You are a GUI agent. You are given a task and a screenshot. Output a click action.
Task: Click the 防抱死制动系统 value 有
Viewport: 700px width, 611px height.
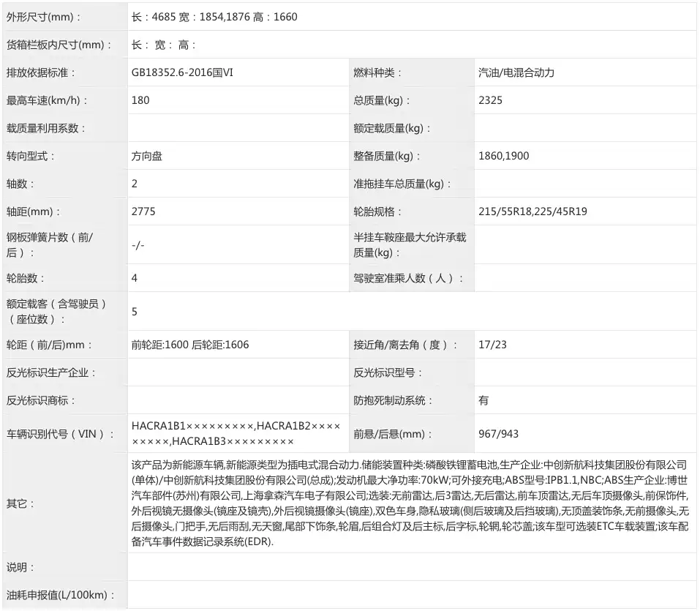[x=483, y=400]
